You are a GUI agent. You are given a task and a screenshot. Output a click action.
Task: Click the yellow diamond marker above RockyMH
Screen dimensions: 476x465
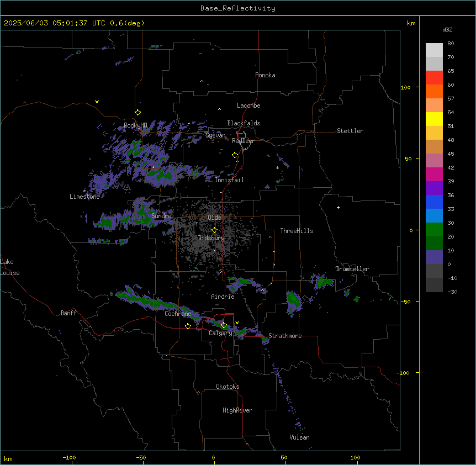[137, 113]
